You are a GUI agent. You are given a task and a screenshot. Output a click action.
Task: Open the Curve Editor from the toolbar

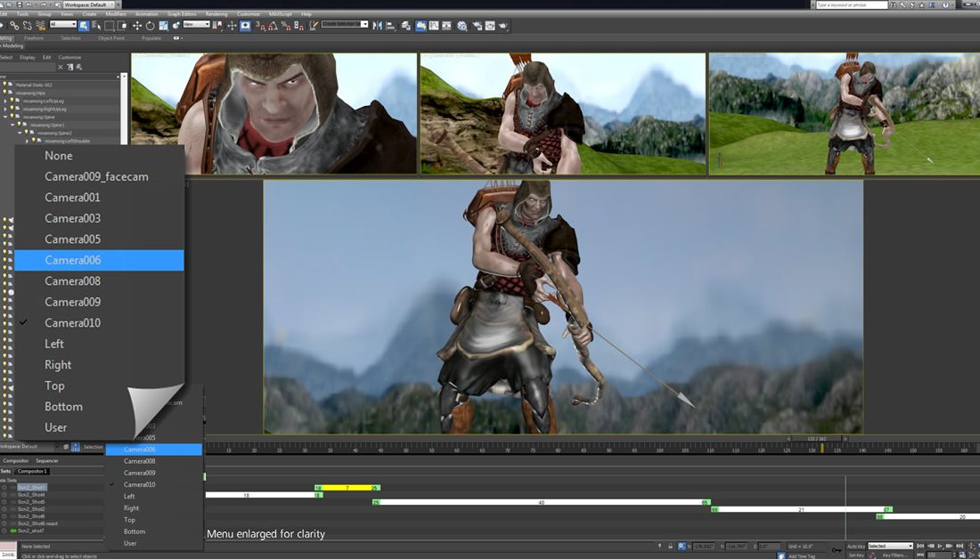pos(435,26)
